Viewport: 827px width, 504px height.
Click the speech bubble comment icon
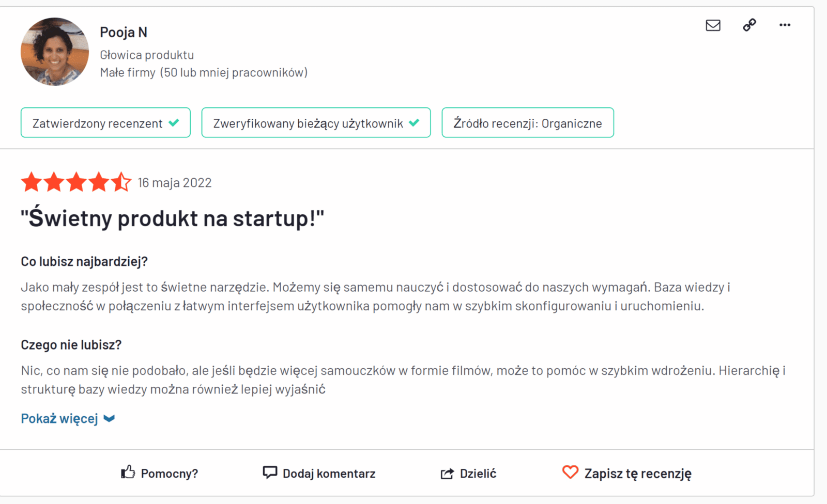[x=270, y=472]
